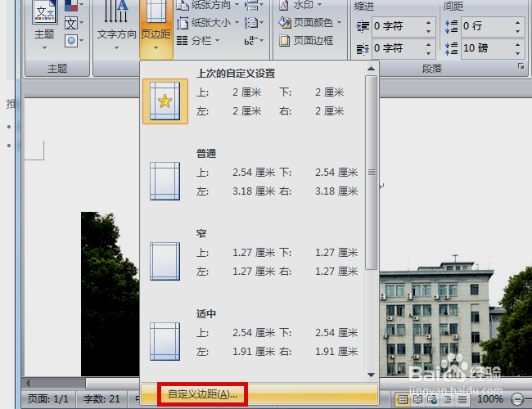The height and width of the screenshot is (409, 532).
Task: Click 字数: 21 word count
Action: tap(101, 399)
